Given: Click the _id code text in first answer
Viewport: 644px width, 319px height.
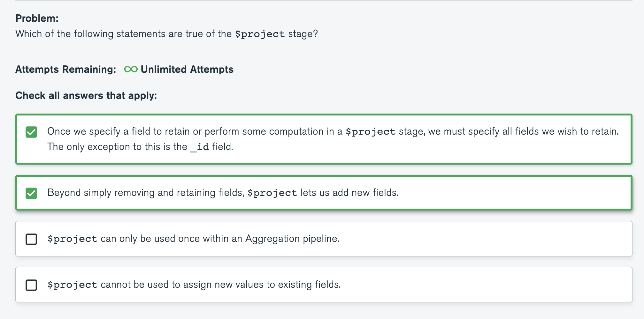Looking at the screenshot, I should pyautogui.click(x=200, y=147).
